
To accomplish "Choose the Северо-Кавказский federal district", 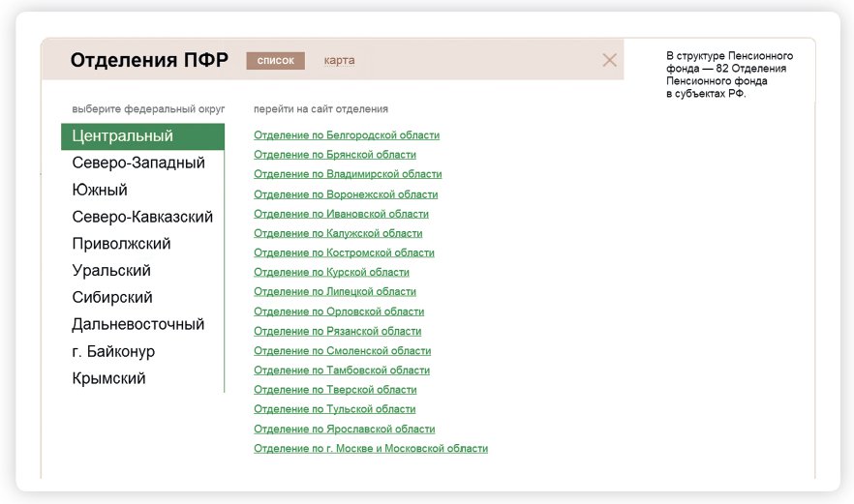I will pos(142,217).
